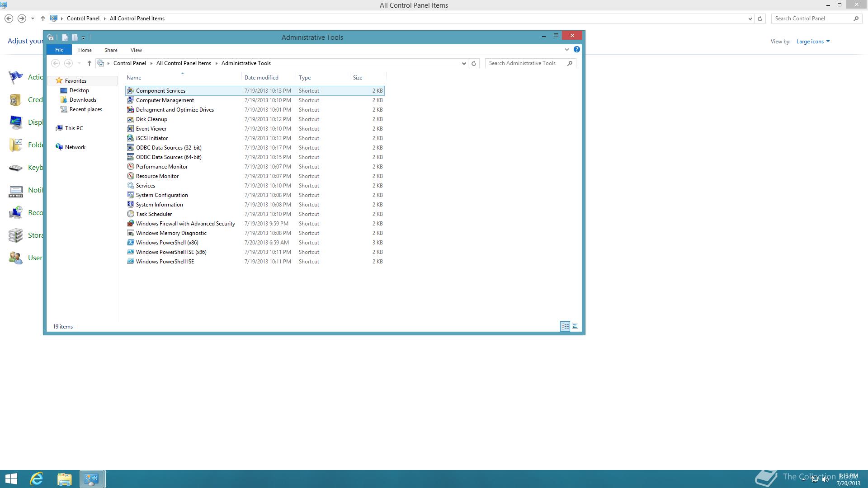
Task: Select the Performance Monitor icon
Action: point(131,167)
